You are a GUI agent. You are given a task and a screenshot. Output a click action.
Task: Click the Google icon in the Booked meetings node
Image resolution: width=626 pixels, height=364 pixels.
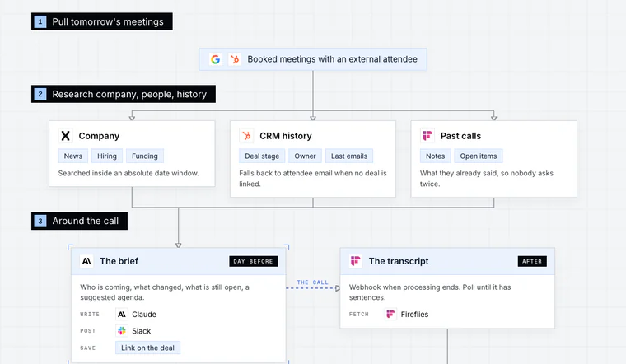point(216,59)
